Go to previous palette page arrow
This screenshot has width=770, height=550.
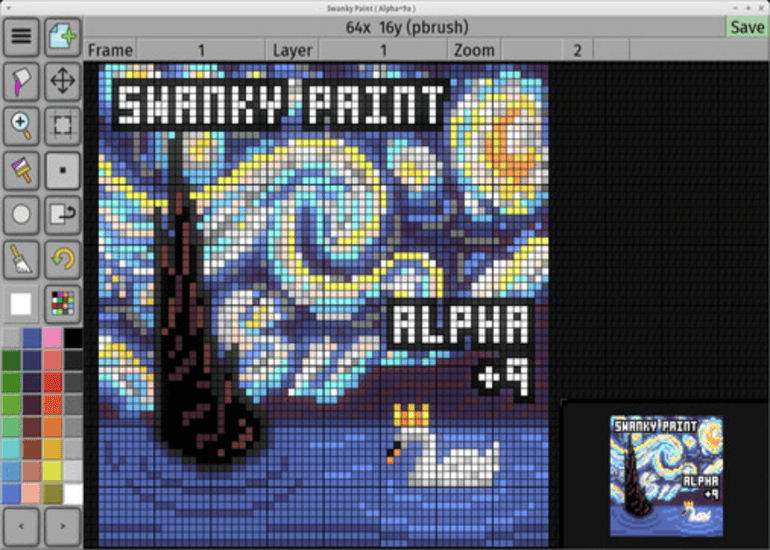coord(21,526)
